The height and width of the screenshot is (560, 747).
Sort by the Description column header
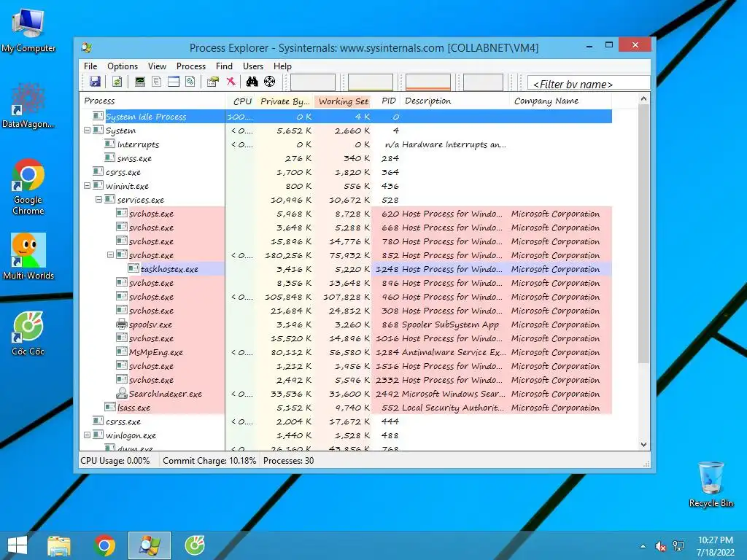point(455,101)
